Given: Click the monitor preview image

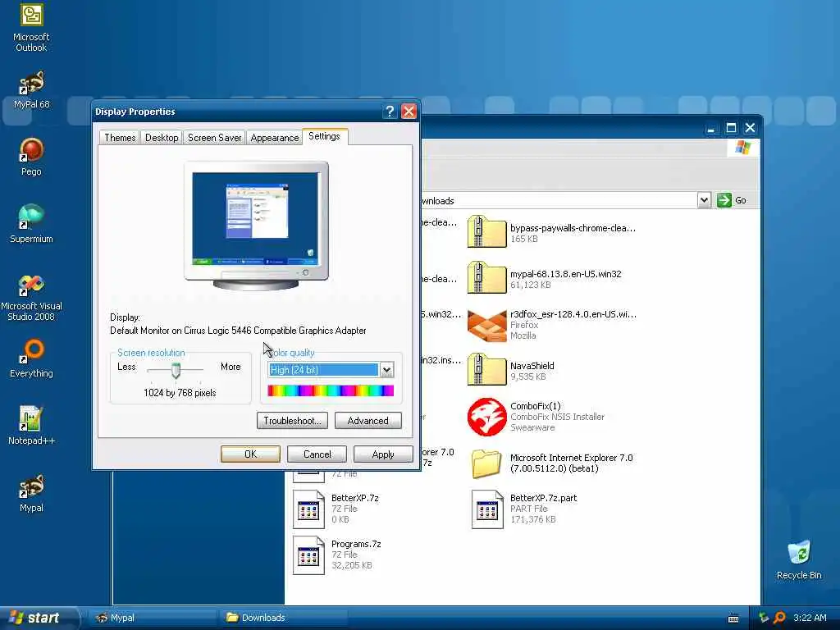Looking at the screenshot, I should coord(256,226).
